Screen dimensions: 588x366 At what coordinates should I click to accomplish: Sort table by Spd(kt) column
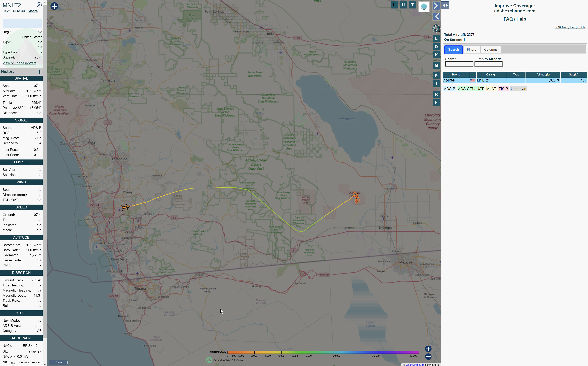click(x=573, y=75)
